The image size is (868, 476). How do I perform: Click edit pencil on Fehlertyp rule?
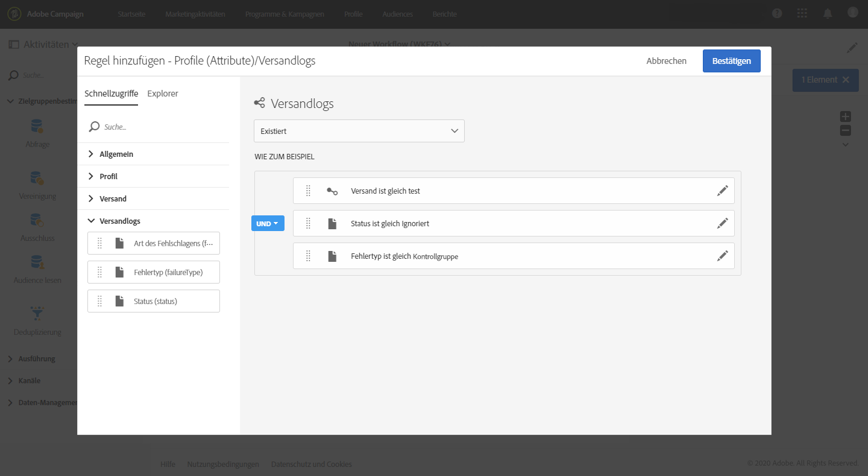tap(722, 256)
